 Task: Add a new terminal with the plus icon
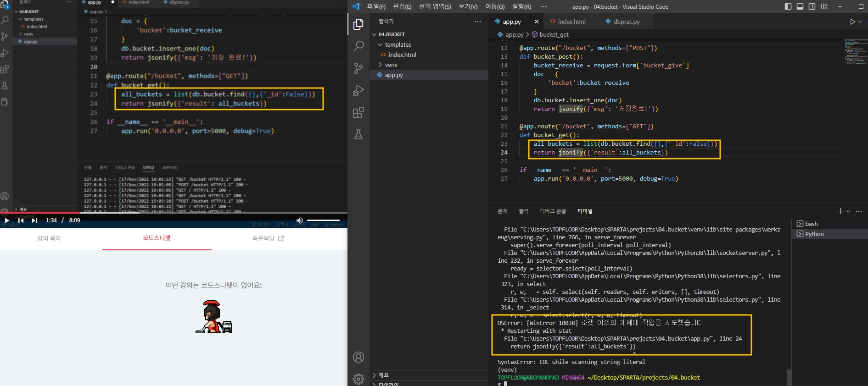[x=840, y=211]
